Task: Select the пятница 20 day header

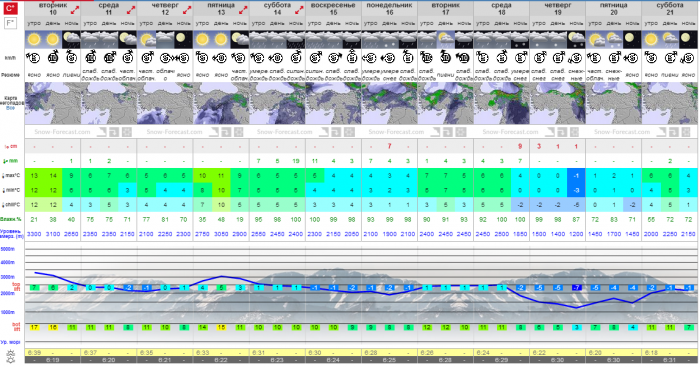Action: point(613,9)
